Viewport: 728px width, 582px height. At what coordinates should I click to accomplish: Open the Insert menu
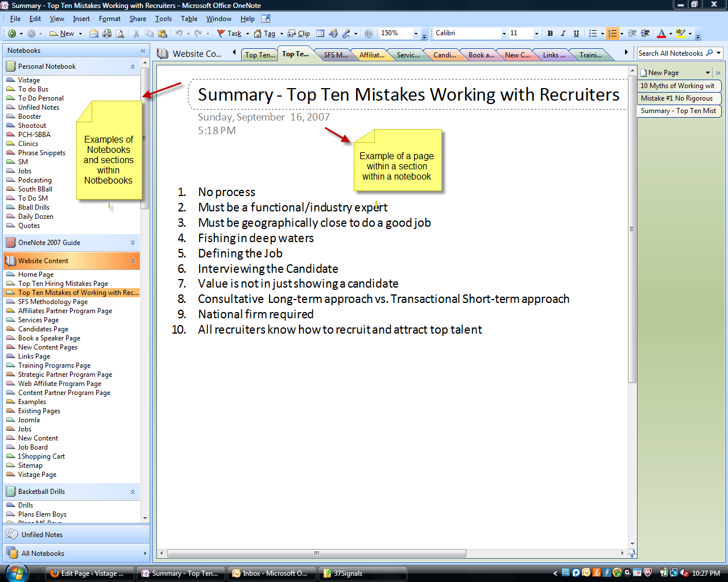81,19
